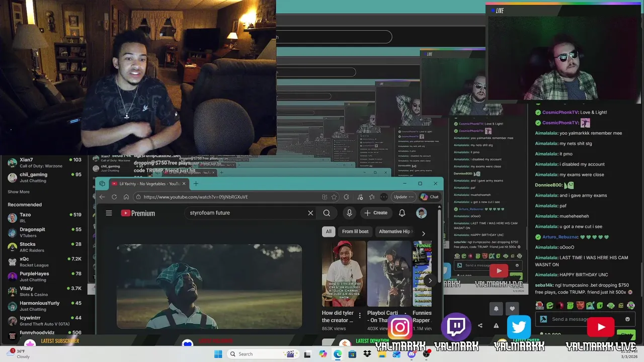Close the Lil Yachty YouTube tab

coord(184,184)
